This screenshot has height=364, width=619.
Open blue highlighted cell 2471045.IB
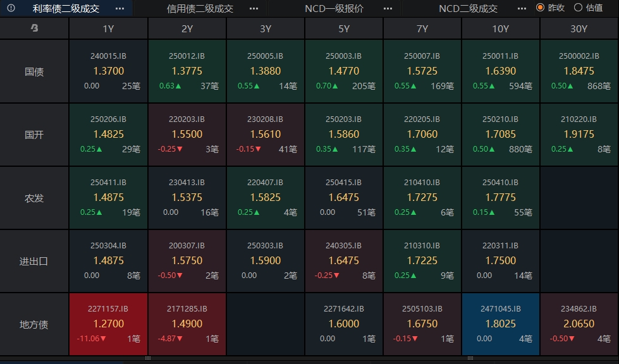coord(501,324)
